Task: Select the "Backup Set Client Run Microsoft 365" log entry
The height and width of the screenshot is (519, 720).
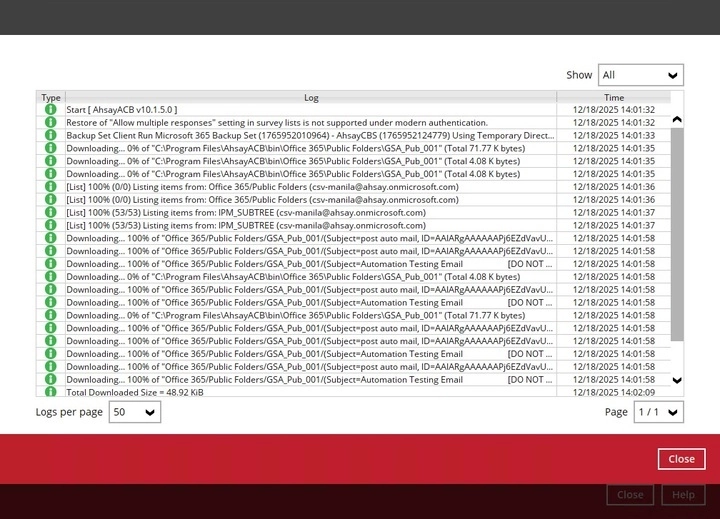Action: pyautogui.click(x=310, y=135)
